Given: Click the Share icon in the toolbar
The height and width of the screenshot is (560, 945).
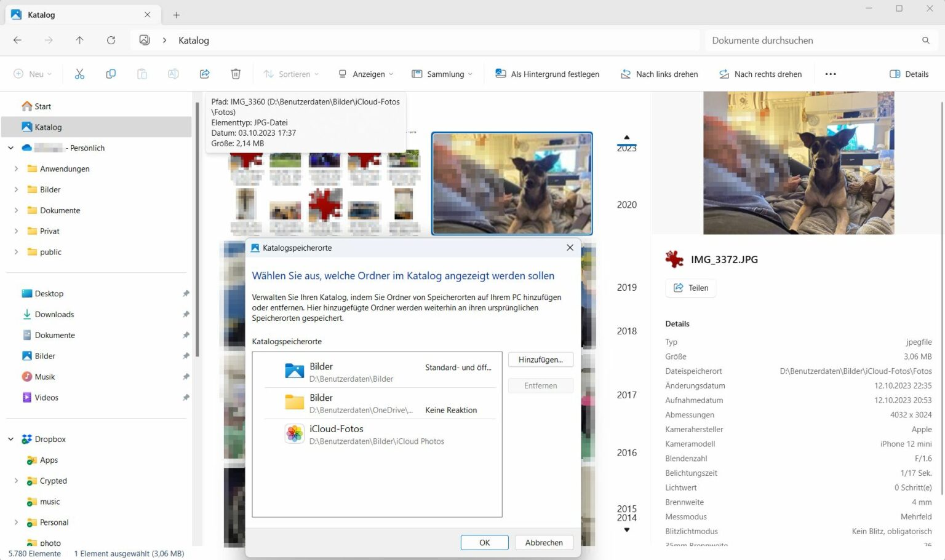Looking at the screenshot, I should 204,73.
